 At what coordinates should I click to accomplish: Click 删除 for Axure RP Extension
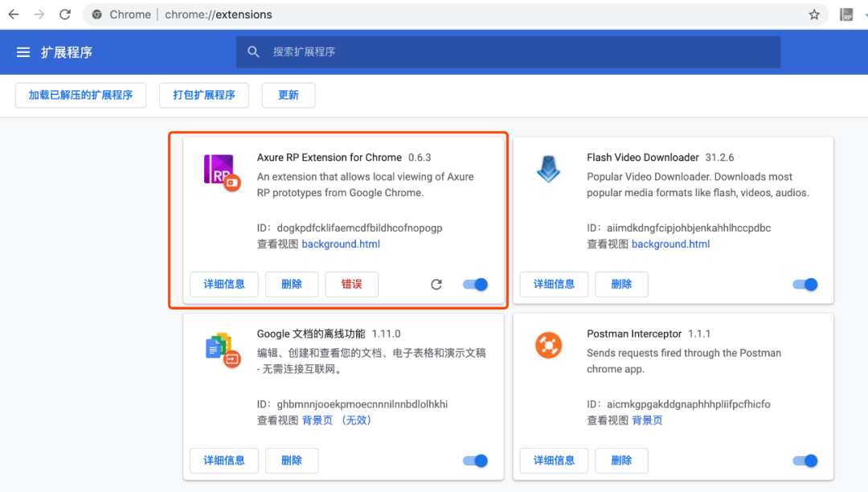click(x=292, y=285)
